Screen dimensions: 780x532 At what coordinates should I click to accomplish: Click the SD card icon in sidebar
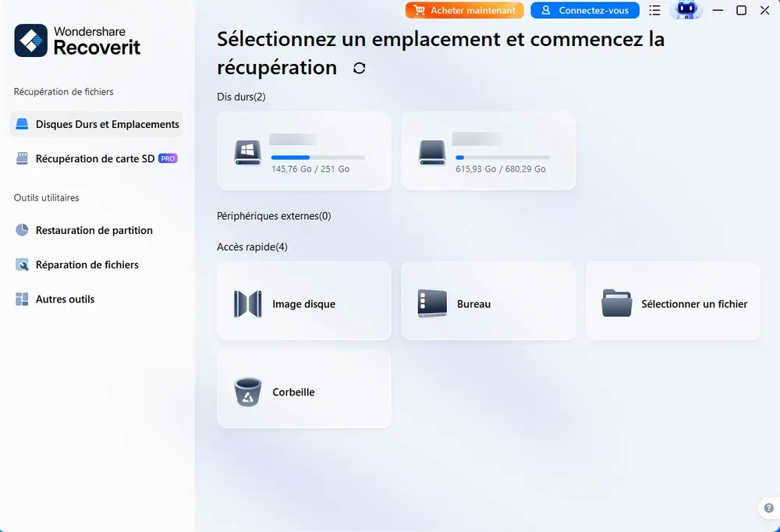coord(22,158)
